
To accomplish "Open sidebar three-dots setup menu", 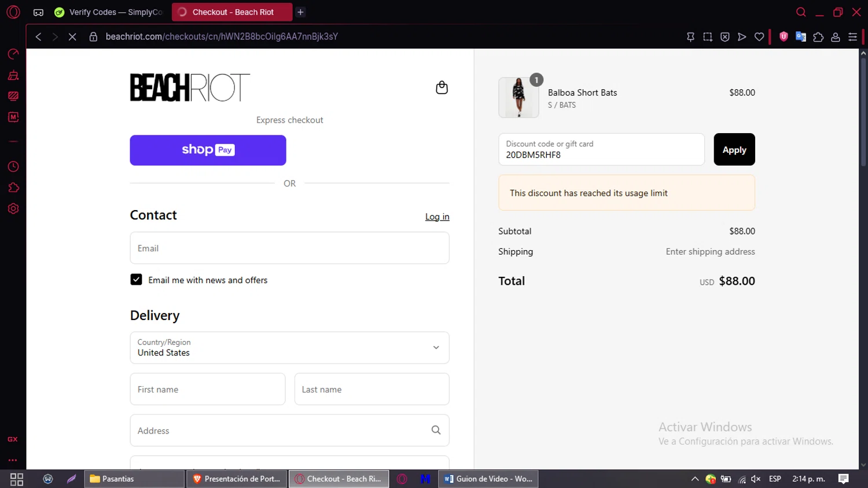I will pos(13,460).
